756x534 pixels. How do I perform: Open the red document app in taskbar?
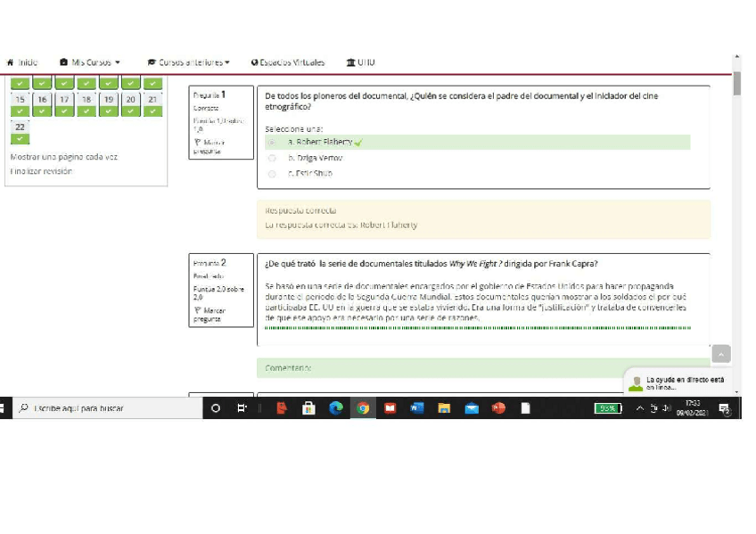pyautogui.click(x=282, y=408)
